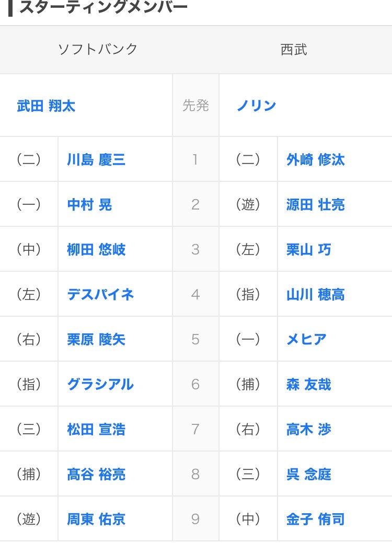Open catcher 森 友哉's profile
392x543 pixels.
click(x=308, y=384)
